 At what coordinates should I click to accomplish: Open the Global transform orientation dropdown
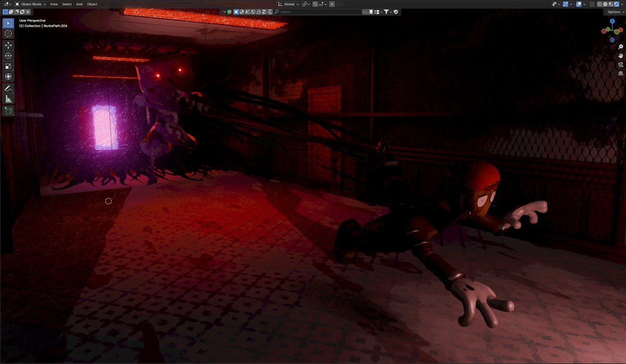(x=288, y=4)
